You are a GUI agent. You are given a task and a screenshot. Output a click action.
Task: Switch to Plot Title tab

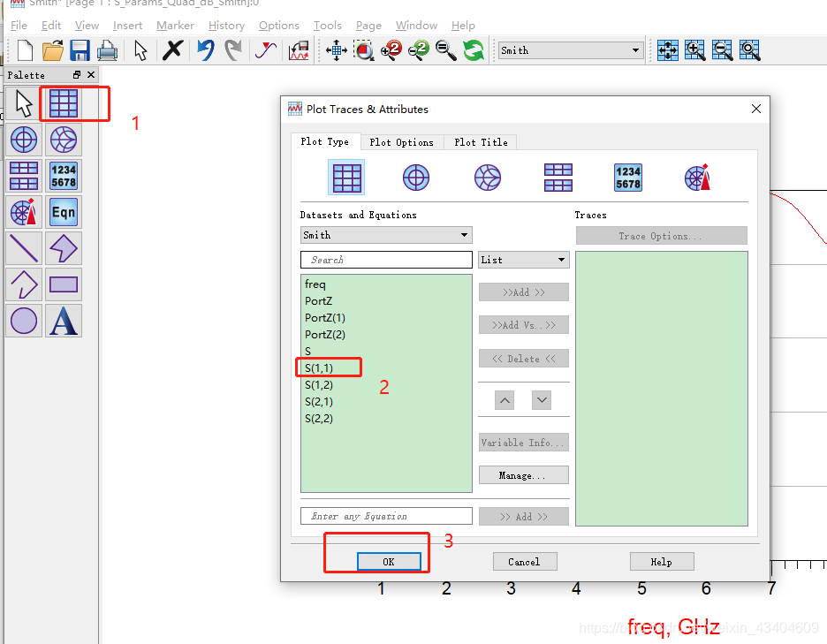(481, 142)
